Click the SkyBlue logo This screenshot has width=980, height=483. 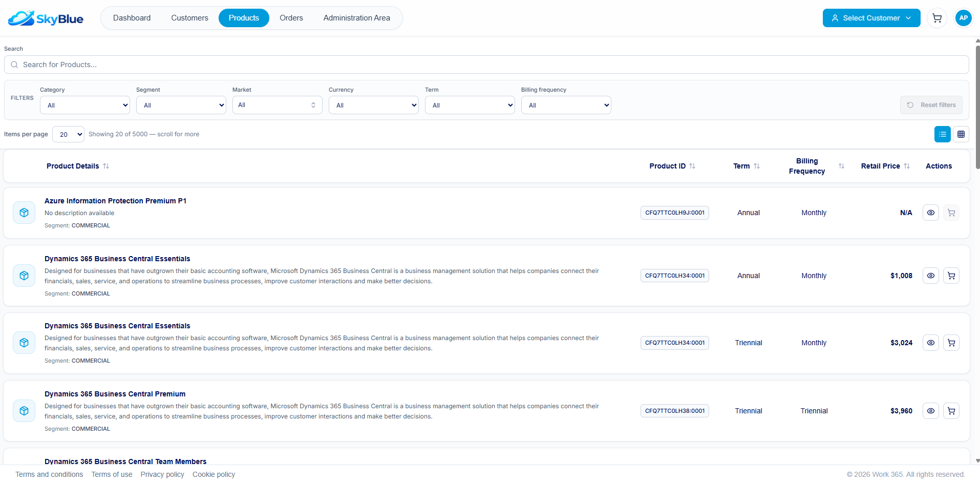pyautogui.click(x=46, y=18)
